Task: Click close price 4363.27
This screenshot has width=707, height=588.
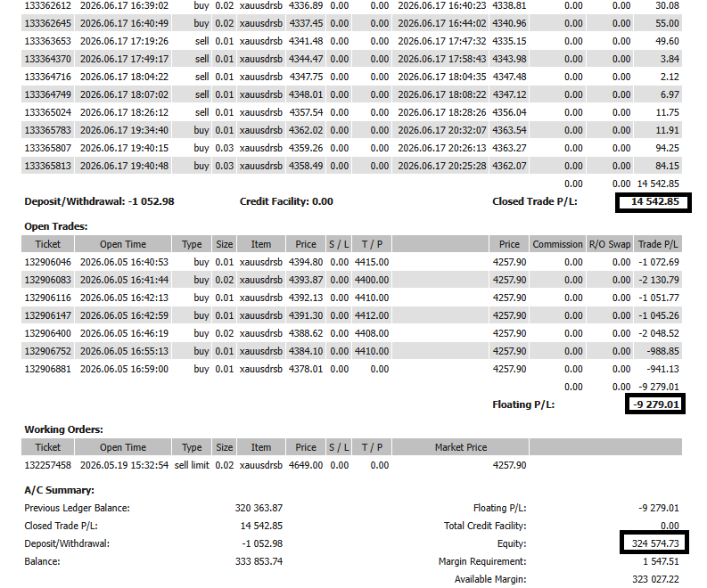Action: 509,148
